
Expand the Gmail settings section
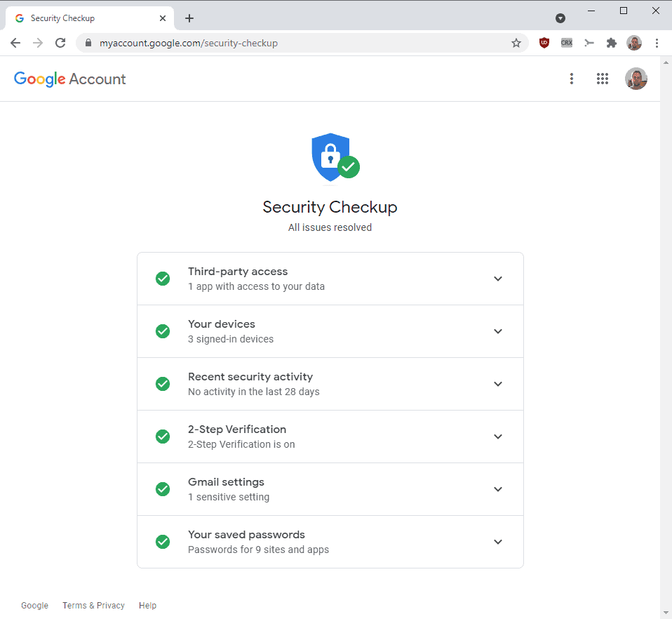click(498, 488)
